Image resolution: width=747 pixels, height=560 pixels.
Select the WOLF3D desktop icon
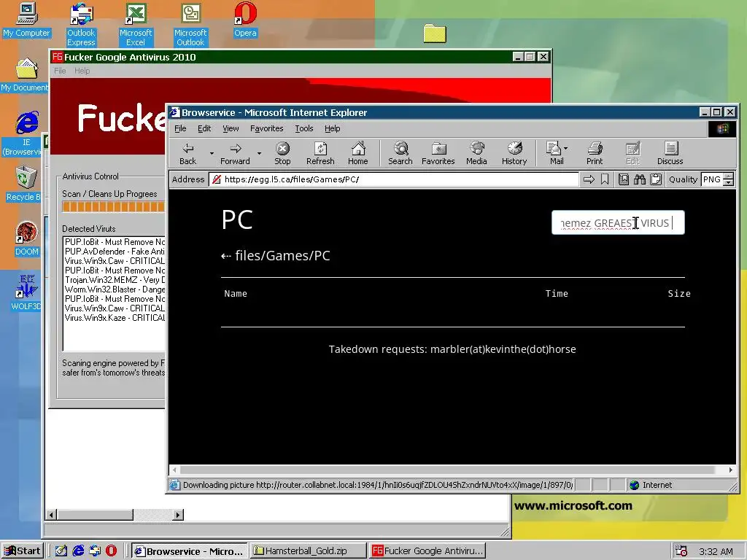pyautogui.click(x=26, y=293)
